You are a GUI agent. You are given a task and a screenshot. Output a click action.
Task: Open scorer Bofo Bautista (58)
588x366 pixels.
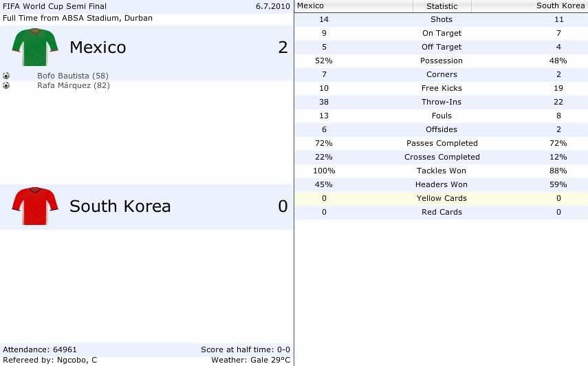point(73,76)
